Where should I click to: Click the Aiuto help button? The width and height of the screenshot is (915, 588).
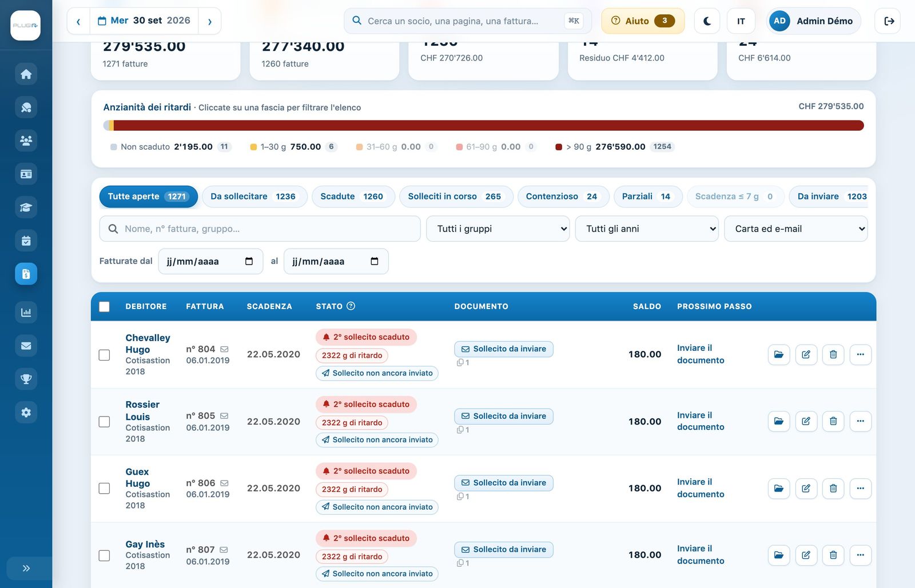point(643,21)
